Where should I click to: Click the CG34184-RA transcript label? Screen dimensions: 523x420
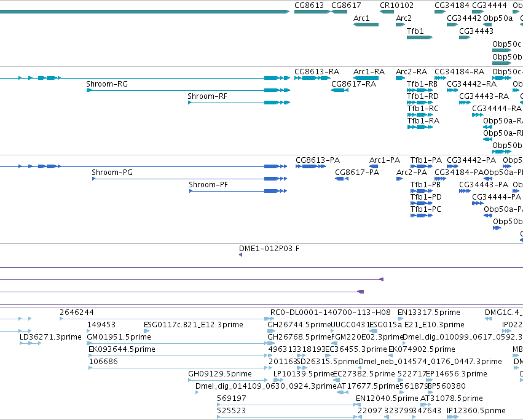click(x=459, y=72)
